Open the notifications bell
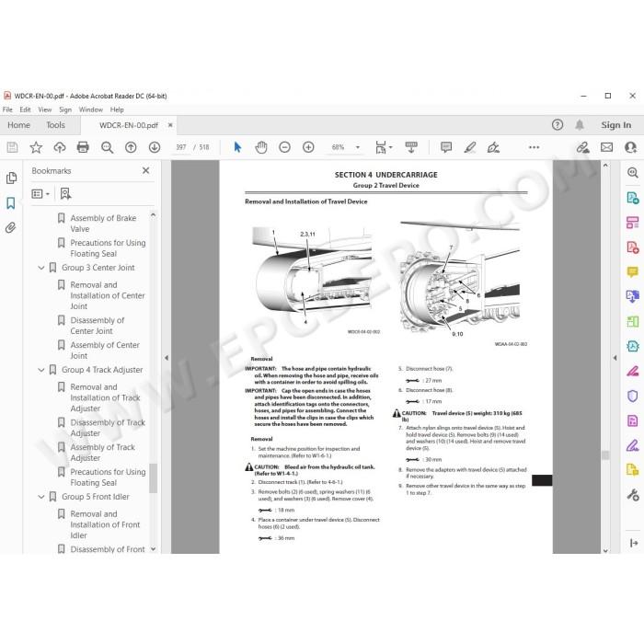This screenshot has width=644, height=644. pos(580,125)
